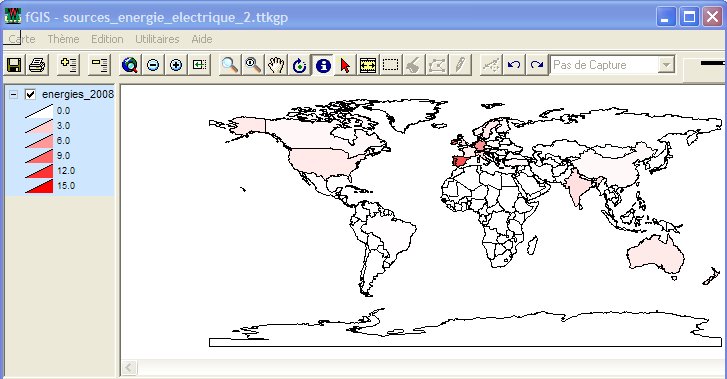
Task: Click the Redo arrow icon
Action: 536,65
